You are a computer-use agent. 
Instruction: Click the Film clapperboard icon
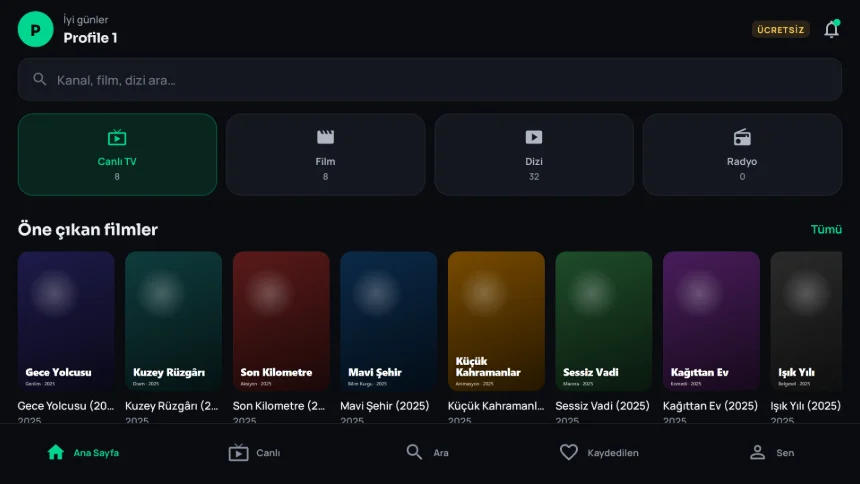click(x=325, y=137)
